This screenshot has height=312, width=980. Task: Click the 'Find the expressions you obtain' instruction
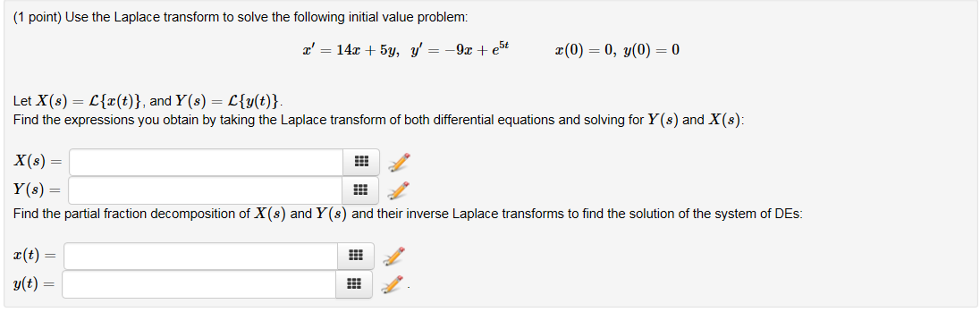378,120
